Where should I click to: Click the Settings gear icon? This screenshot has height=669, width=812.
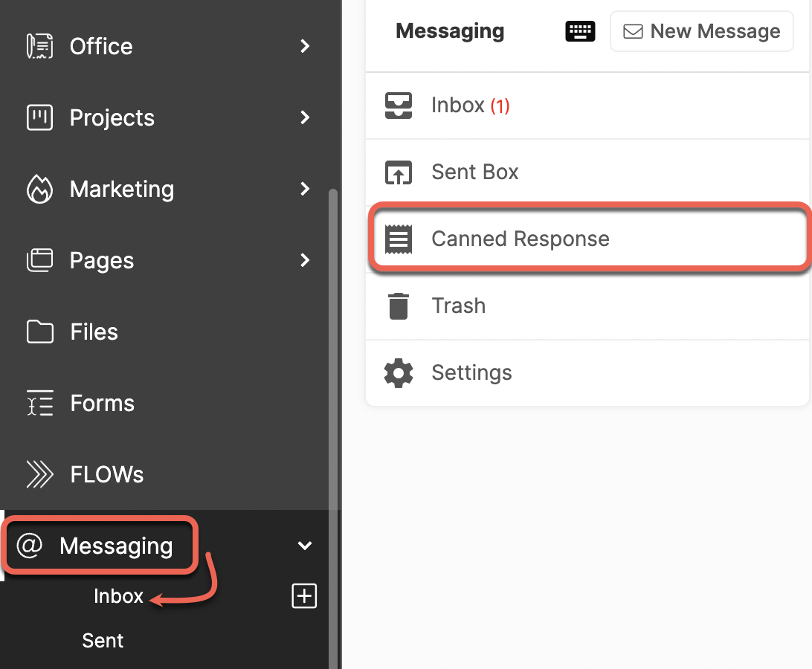coord(399,372)
